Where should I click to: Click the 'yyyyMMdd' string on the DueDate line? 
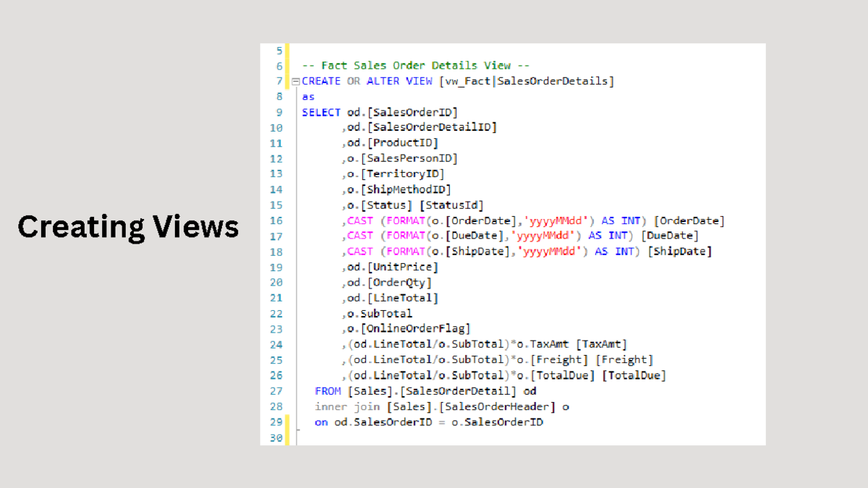(549, 236)
